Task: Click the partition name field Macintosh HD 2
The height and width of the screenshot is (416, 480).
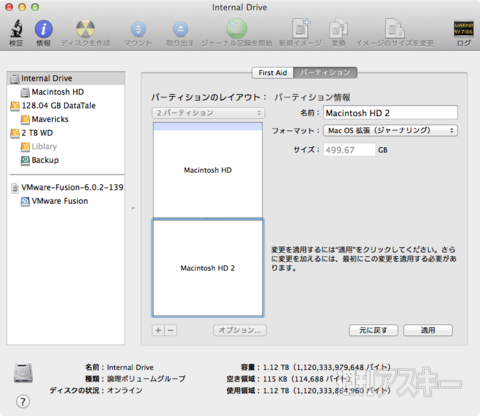Action: 390,113
